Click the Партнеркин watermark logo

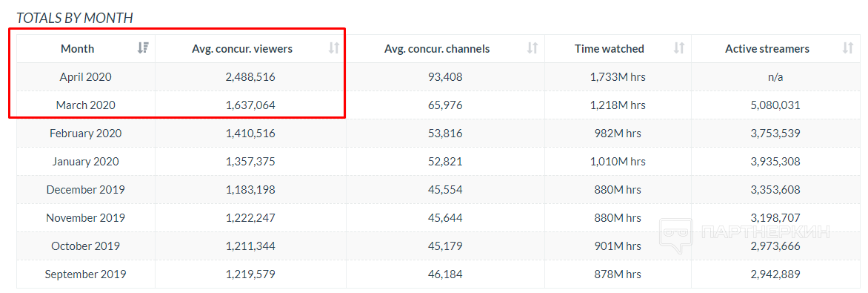point(747,232)
